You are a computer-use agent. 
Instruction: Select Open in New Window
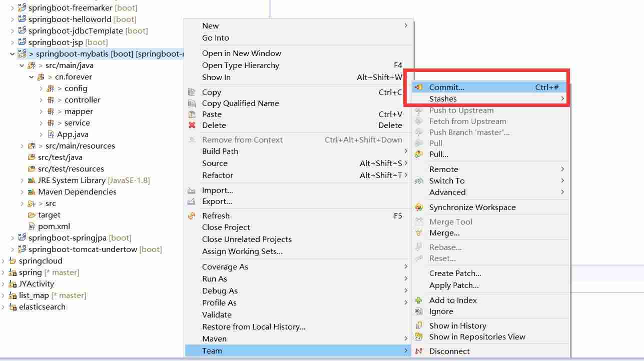click(x=299, y=53)
